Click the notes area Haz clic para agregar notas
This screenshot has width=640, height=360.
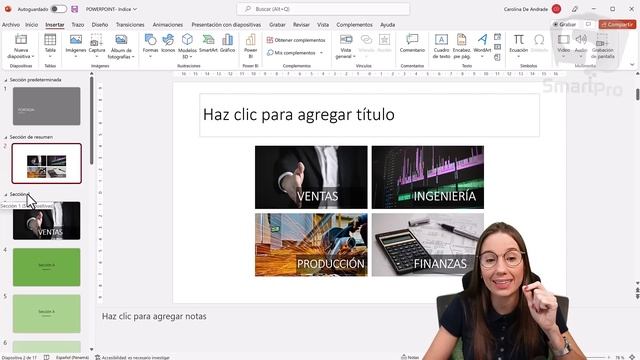(x=154, y=316)
